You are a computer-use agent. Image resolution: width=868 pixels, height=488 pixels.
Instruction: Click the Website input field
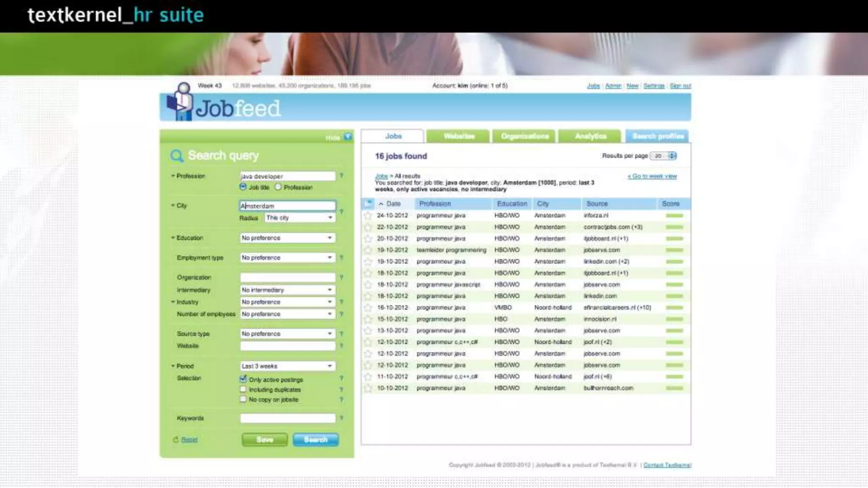tap(287, 346)
